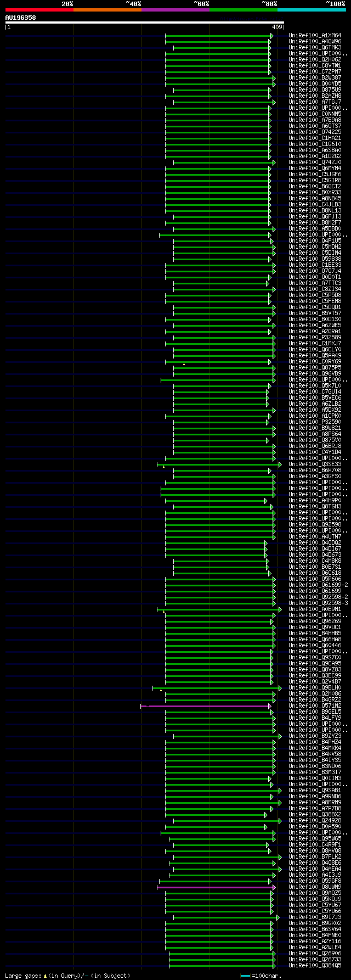Select the query ID AU196358

pyautogui.click(x=20, y=18)
